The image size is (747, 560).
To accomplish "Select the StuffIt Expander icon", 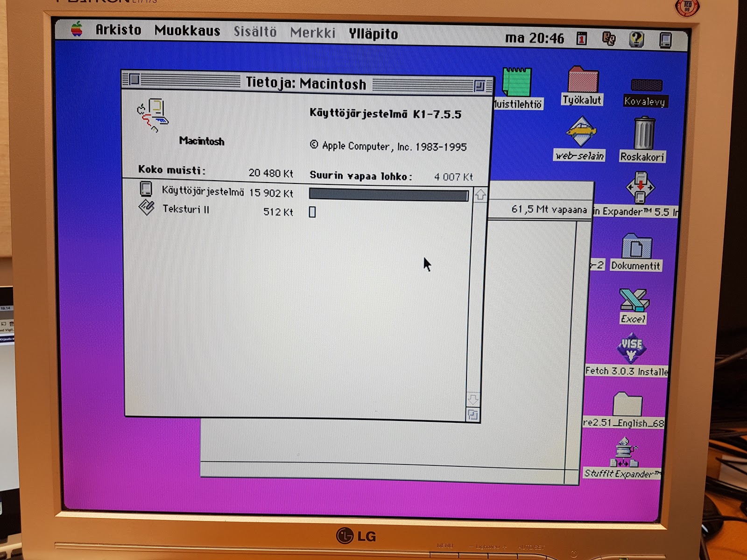I will tap(624, 452).
